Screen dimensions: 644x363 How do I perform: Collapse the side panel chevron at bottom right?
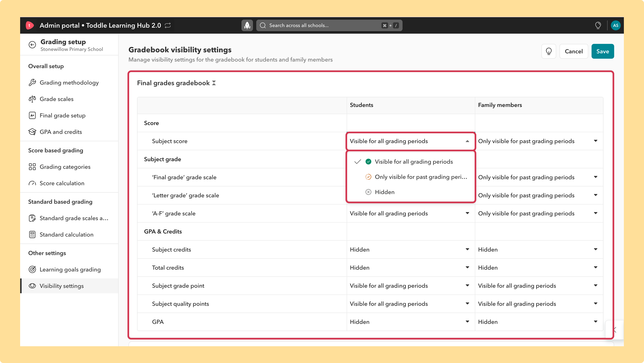click(615, 330)
